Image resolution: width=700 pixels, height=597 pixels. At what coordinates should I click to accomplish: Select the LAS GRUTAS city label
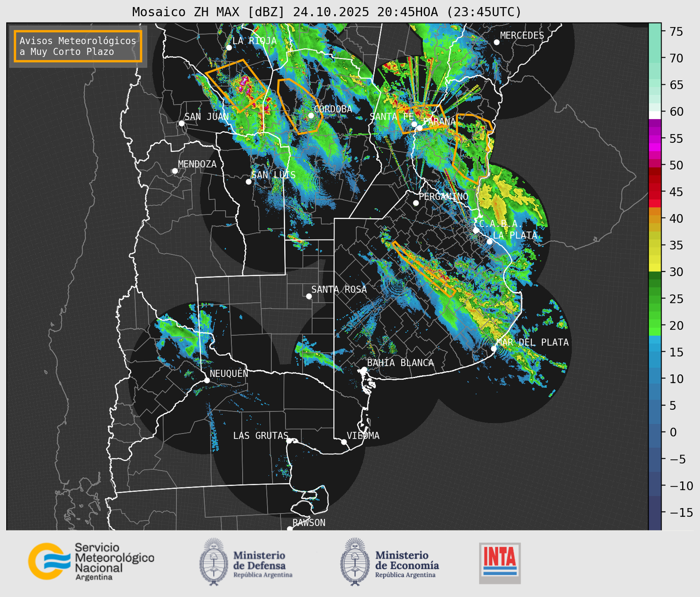click(261, 436)
